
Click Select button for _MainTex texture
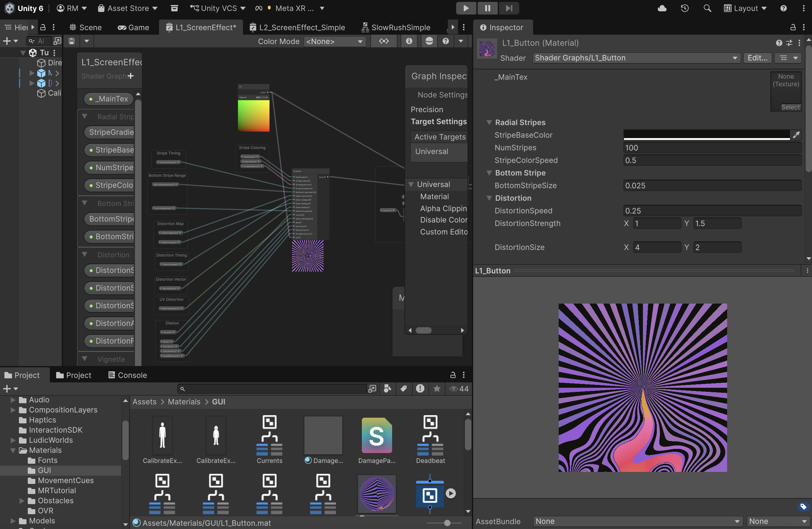(x=790, y=108)
